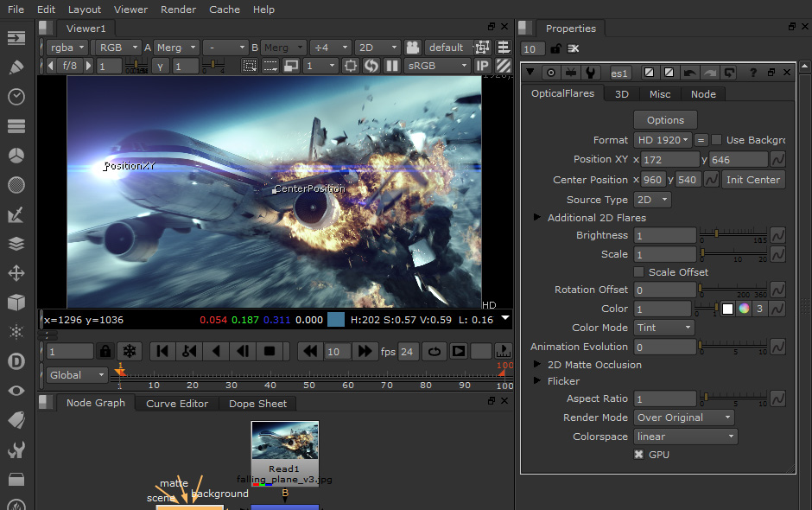Open the Source Type 2D dropdown
The width and height of the screenshot is (812, 510).
click(x=652, y=200)
